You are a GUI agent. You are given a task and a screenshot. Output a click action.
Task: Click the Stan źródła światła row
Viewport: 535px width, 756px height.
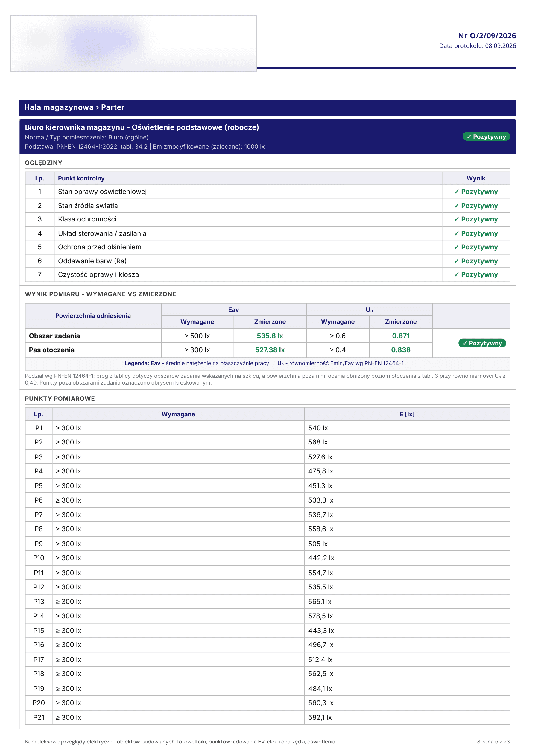267,206
